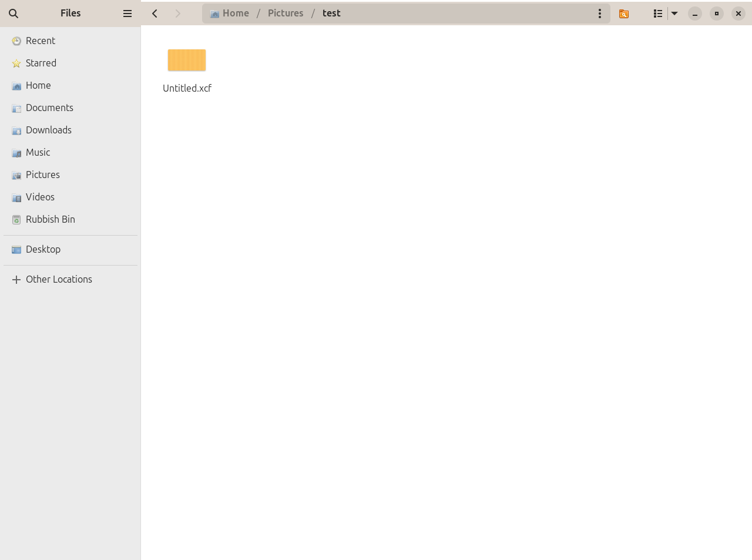Open the search magnifier icon
Image resolution: width=752 pixels, height=560 pixels.
[x=14, y=14]
